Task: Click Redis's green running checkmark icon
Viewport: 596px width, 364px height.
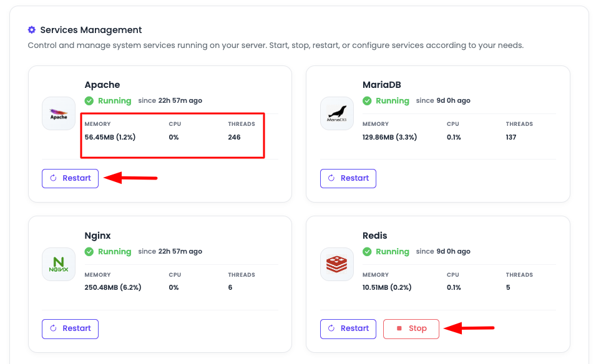Action: tap(368, 252)
